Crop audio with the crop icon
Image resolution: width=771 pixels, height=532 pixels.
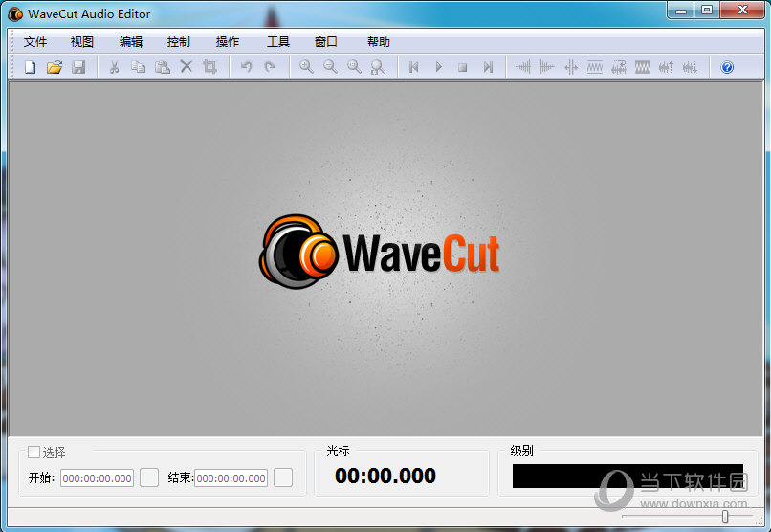coord(209,66)
